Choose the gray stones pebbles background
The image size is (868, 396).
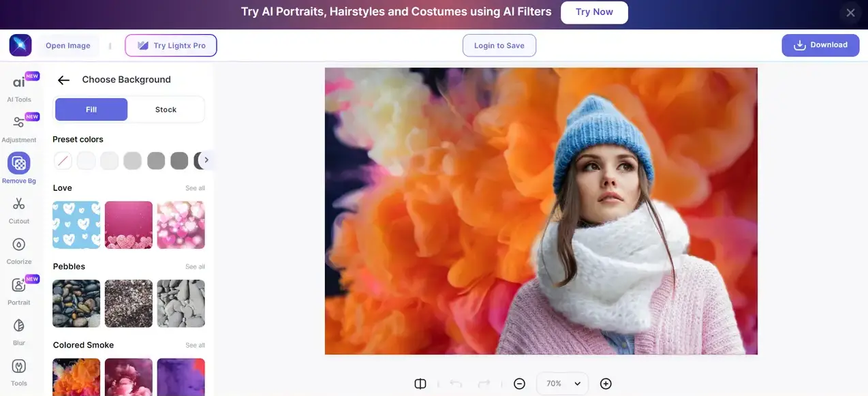coord(181,303)
